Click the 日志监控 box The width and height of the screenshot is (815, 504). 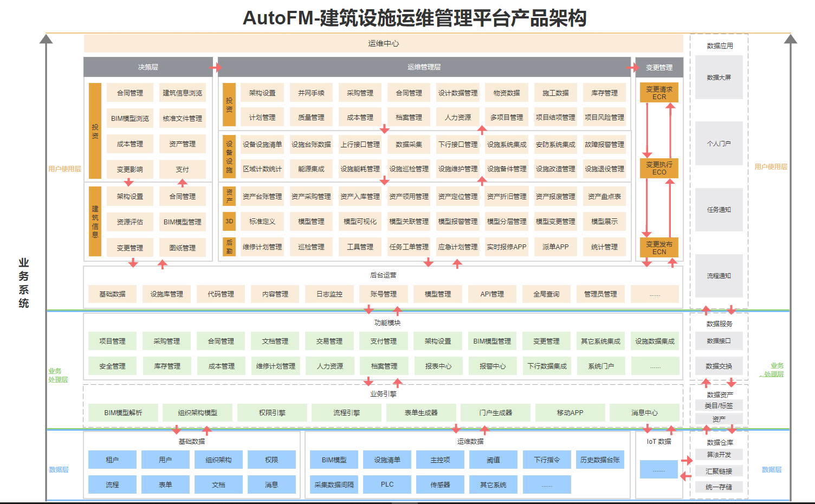[329, 294]
